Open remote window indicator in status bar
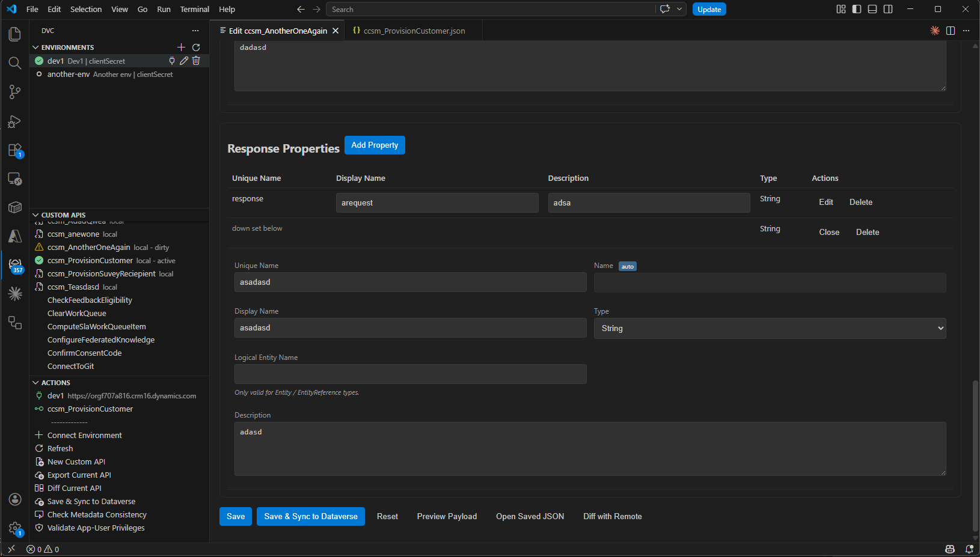This screenshot has width=980, height=557. 11,549
